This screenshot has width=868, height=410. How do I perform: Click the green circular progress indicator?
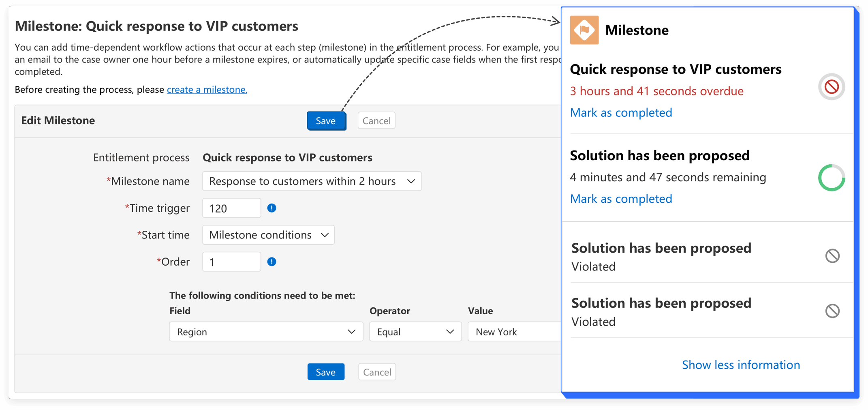click(831, 178)
